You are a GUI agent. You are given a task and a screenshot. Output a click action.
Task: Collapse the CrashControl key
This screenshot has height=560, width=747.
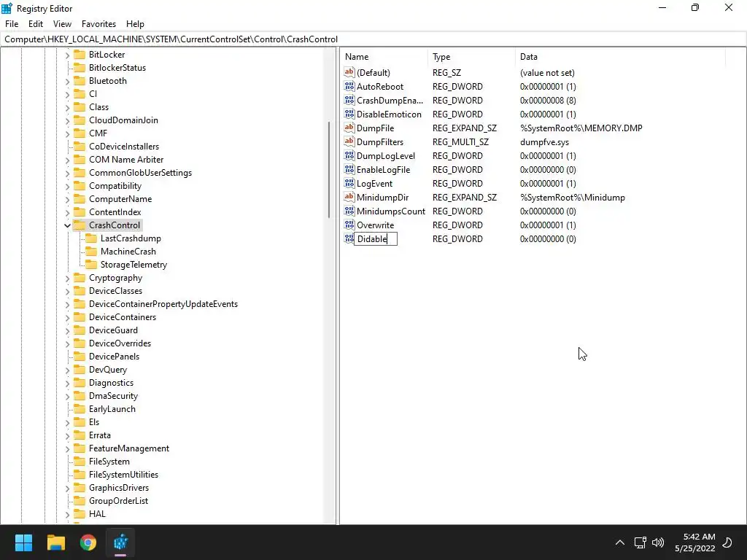pos(67,225)
